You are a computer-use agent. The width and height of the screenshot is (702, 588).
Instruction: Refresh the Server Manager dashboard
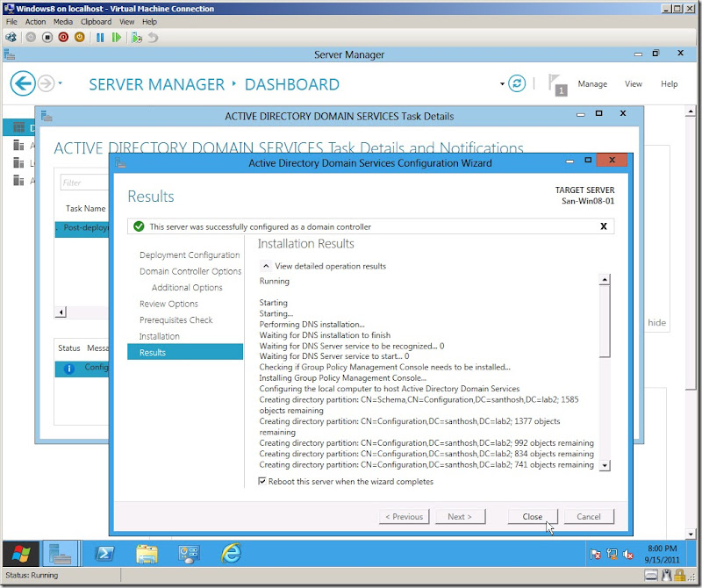[517, 83]
